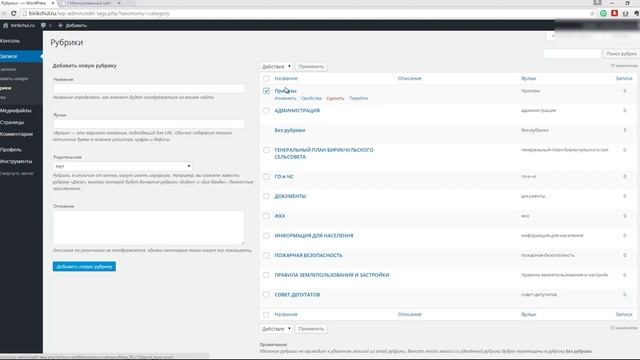Sort by Записи column in table header
Image resolution: width=640 pixels, height=360 pixels.
624,78
